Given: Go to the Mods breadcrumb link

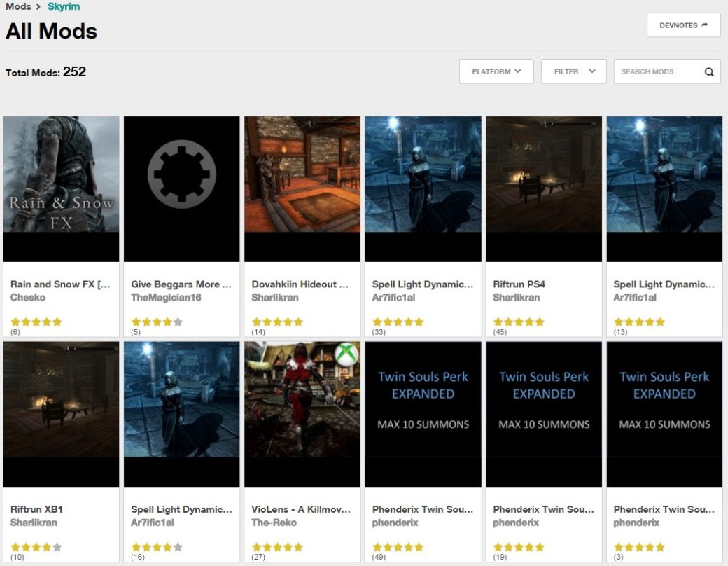Looking at the screenshot, I should 19,6.
